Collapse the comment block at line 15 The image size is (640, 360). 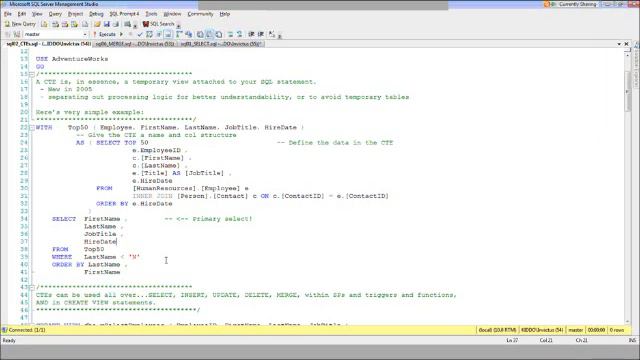[32, 74]
